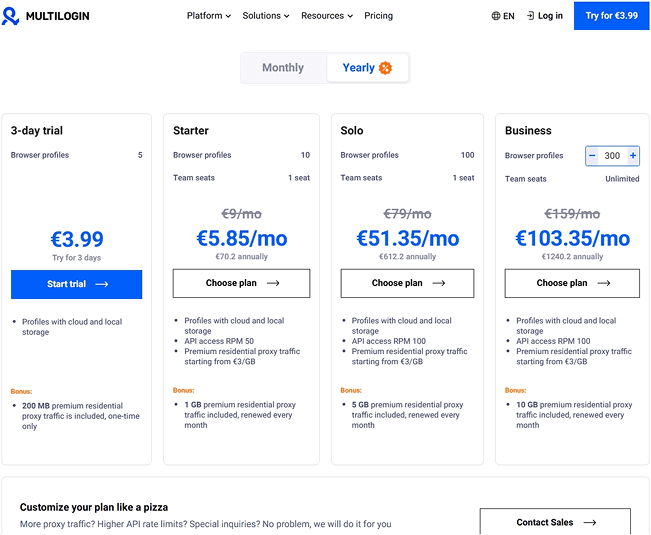The width and height of the screenshot is (651, 535).
Task: Click the Multilogin logo icon
Action: pyautogui.click(x=10, y=16)
